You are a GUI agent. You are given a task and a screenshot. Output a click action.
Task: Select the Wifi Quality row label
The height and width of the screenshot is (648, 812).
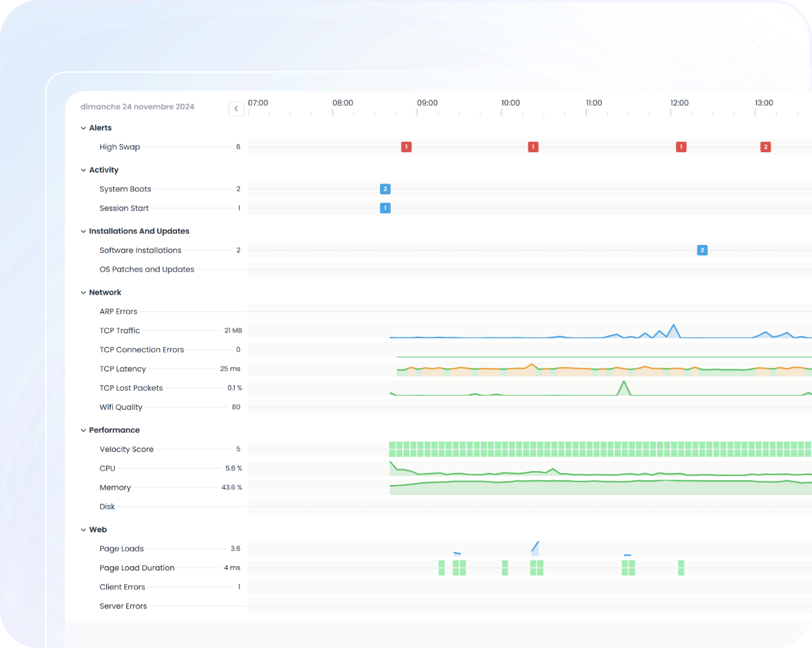[x=120, y=408]
